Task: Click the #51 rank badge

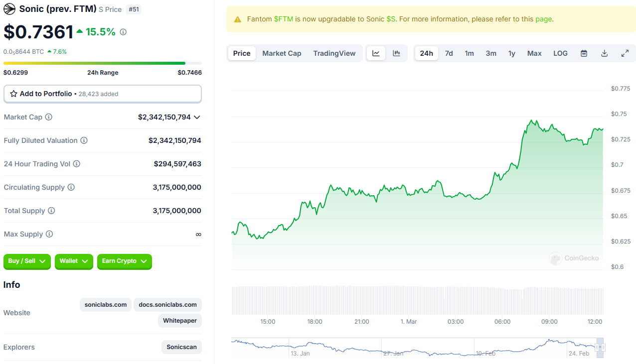Action: point(133,9)
